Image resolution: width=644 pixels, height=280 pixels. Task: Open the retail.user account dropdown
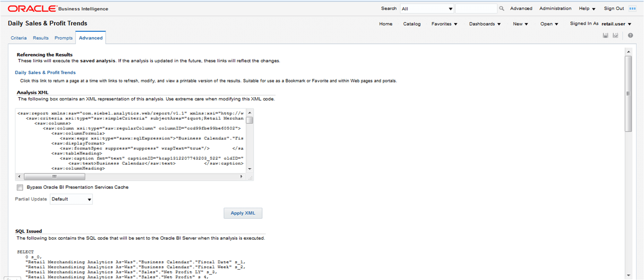tap(617, 24)
